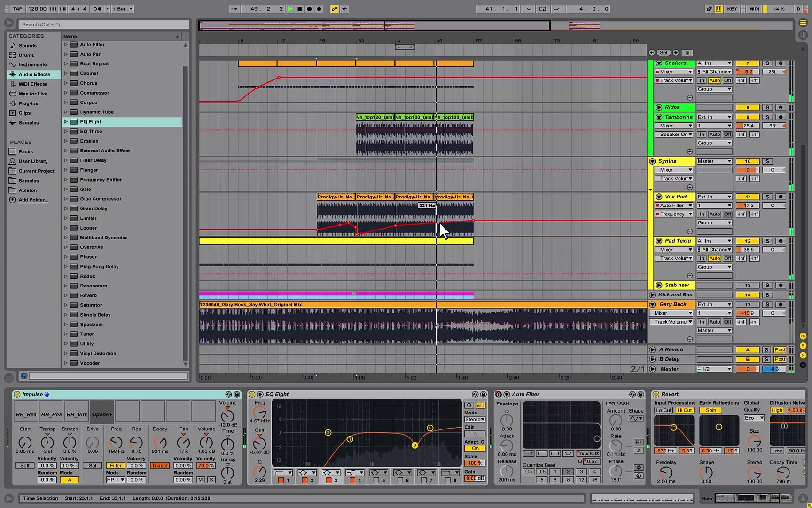Viewport: 812px width, 508px height.
Task: Click the TAP tempo button
Action: (x=17, y=9)
